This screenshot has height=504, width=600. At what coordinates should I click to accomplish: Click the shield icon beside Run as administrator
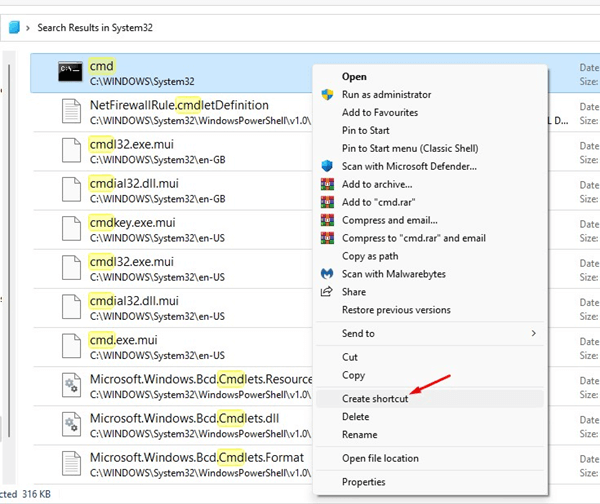(327, 95)
